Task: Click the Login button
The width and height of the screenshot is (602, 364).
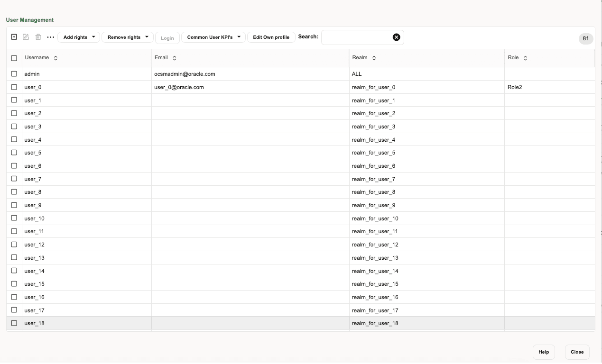Action: 167,37
